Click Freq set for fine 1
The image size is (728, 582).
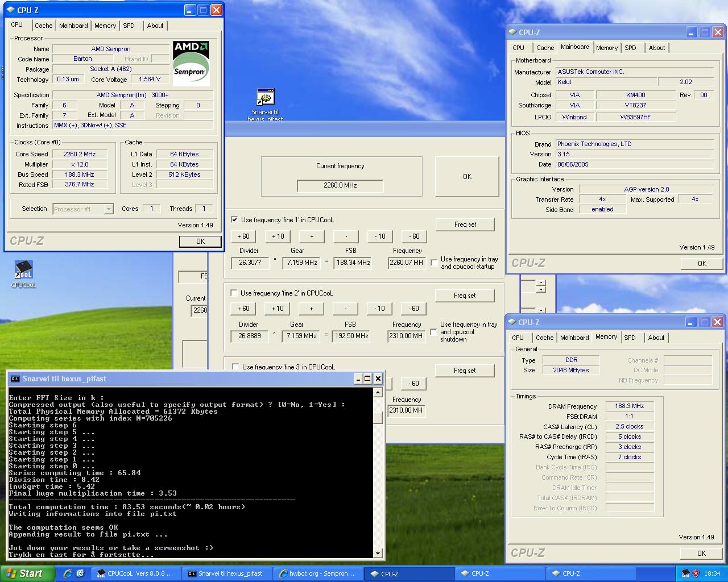(x=465, y=225)
